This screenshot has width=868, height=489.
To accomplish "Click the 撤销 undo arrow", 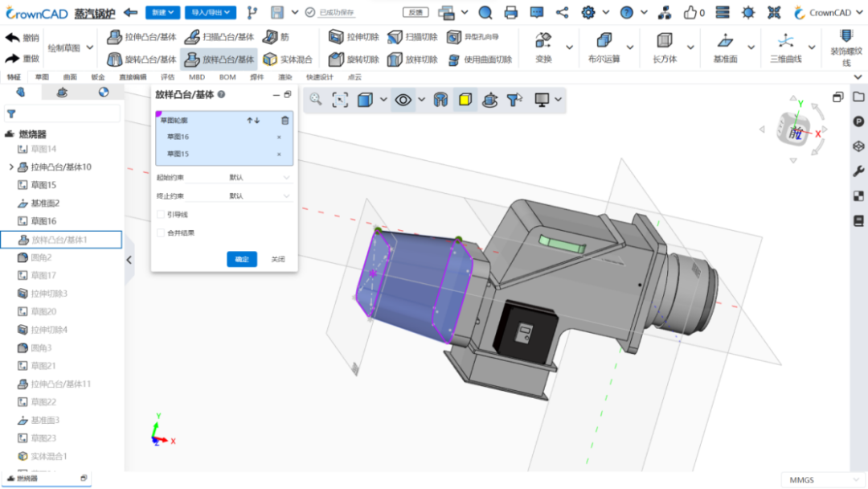I will coord(12,38).
